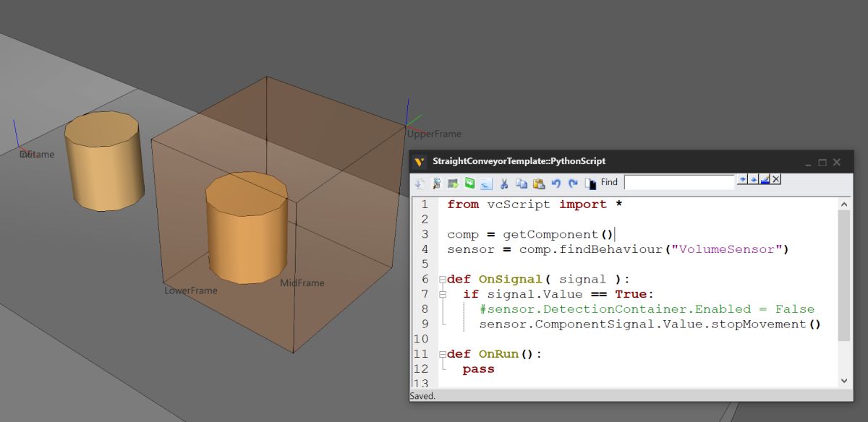This screenshot has width=868, height=422.
Task: Click the compile script icon, second on the toolbar
Action: coord(437,184)
